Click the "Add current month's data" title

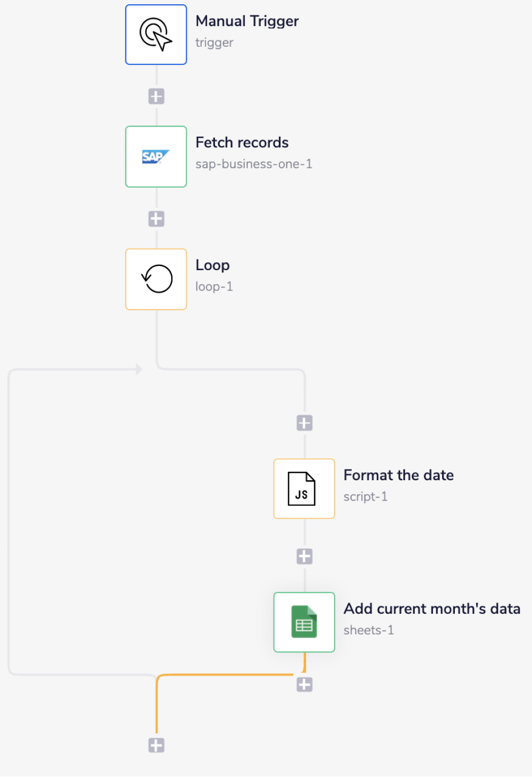pos(431,608)
